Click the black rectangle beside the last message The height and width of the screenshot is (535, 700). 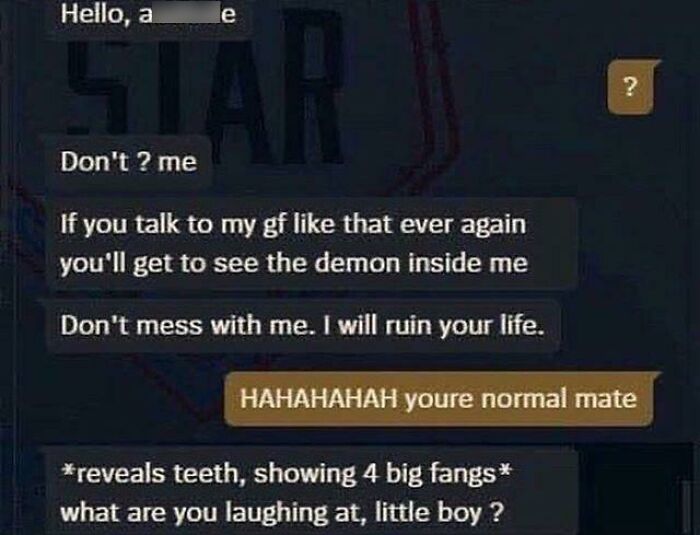tap(634, 489)
